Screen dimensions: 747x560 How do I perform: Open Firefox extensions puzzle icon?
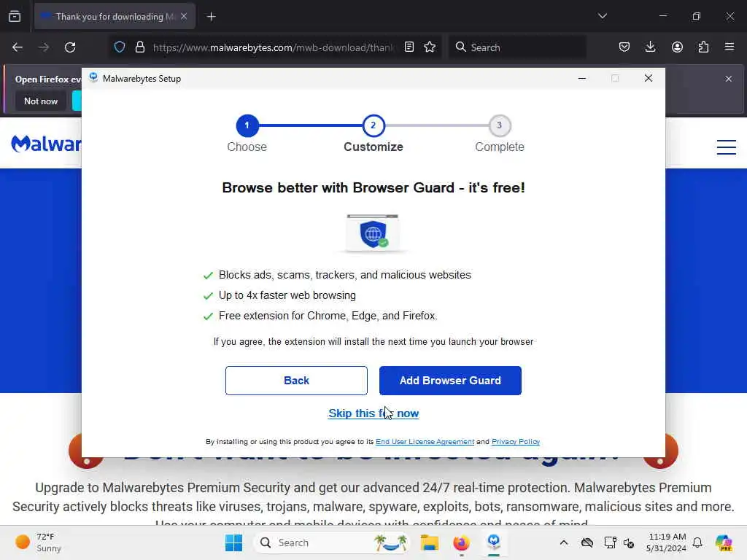(703, 47)
